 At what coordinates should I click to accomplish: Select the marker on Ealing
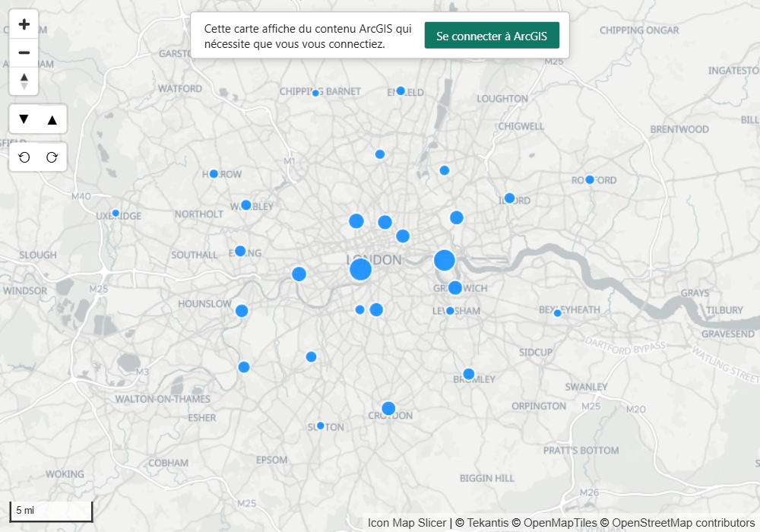tap(240, 251)
